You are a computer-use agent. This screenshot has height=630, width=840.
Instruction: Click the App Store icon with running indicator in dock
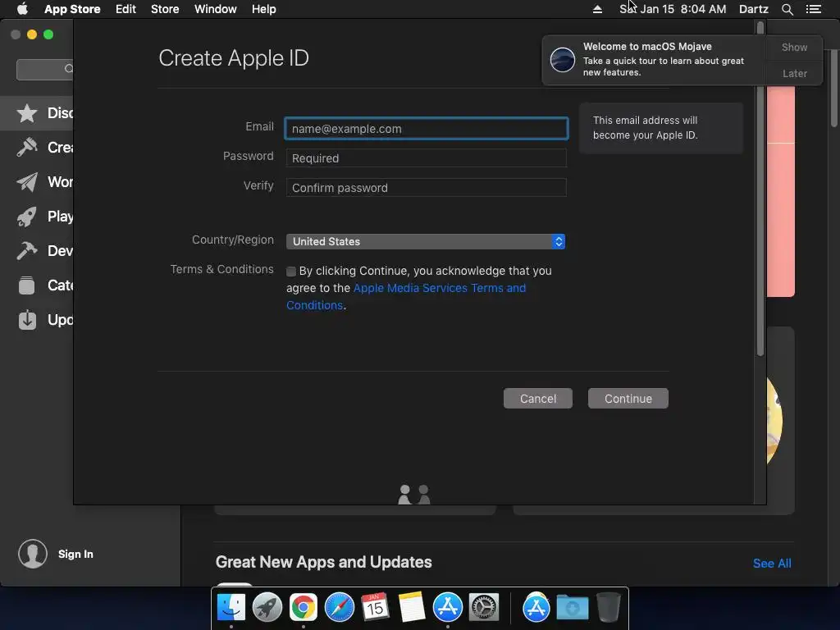point(447,608)
